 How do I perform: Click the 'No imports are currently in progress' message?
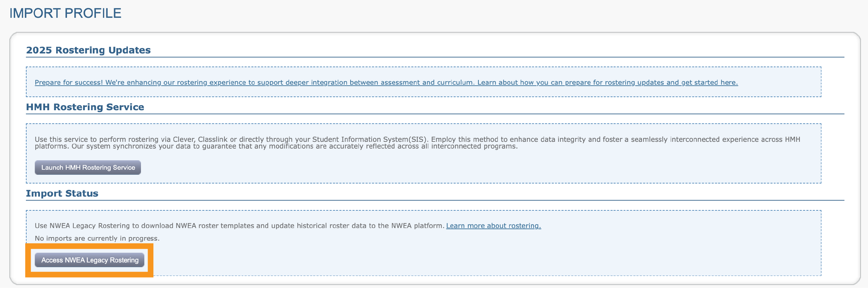click(97, 239)
